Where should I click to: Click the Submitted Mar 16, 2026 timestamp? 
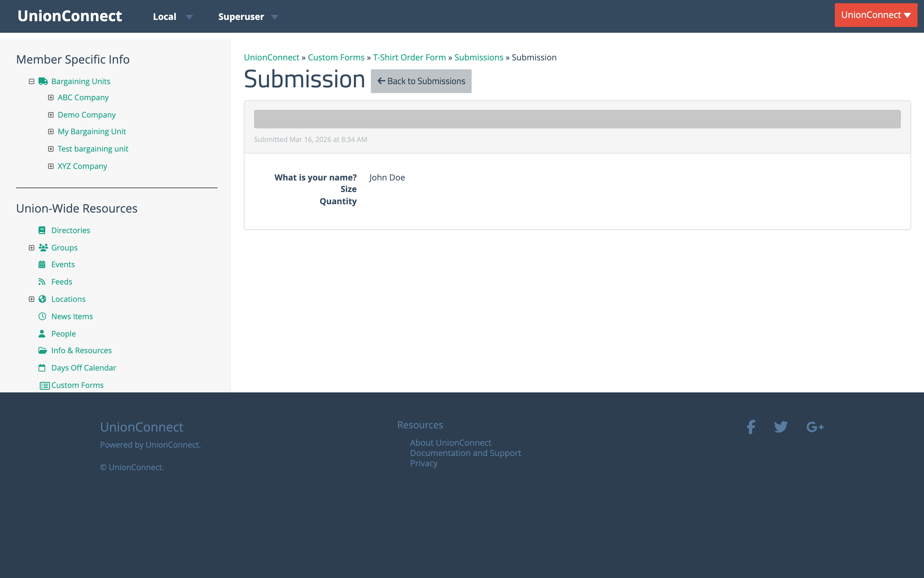click(x=311, y=140)
